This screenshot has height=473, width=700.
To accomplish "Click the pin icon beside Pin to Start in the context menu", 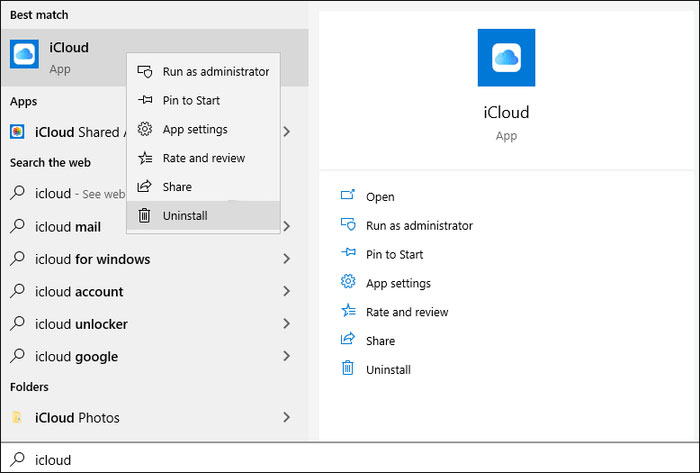I will (x=145, y=100).
